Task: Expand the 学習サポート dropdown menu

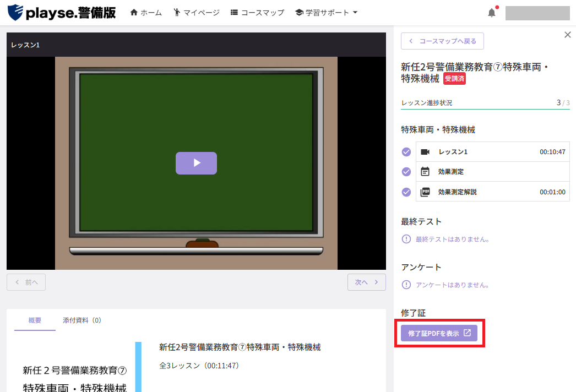Action: click(326, 13)
